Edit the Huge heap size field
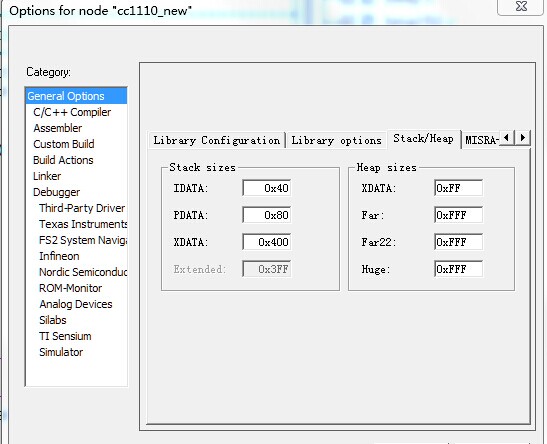This screenshot has height=444, width=547. pyautogui.click(x=459, y=269)
